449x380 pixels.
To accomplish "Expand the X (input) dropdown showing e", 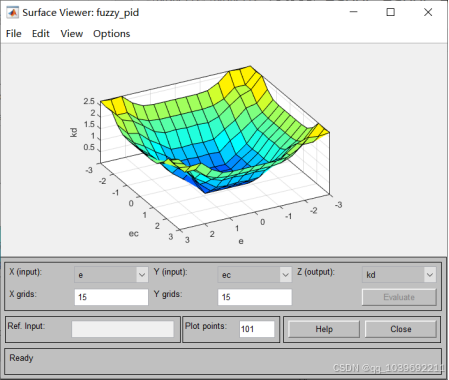I will (111, 275).
